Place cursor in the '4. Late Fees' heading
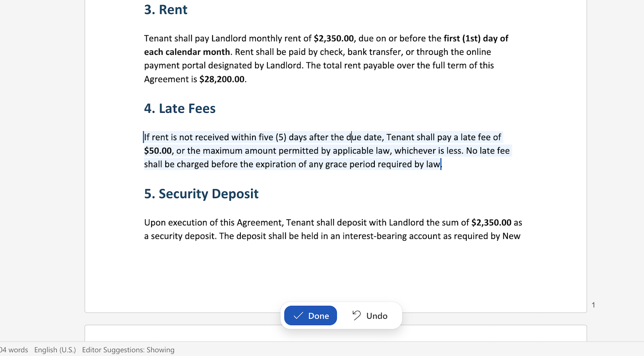Viewport: 644px width, 356px height. click(180, 109)
